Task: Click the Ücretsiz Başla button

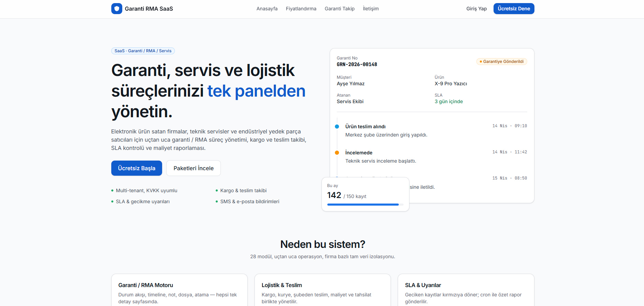Action: [x=137, y=168]
